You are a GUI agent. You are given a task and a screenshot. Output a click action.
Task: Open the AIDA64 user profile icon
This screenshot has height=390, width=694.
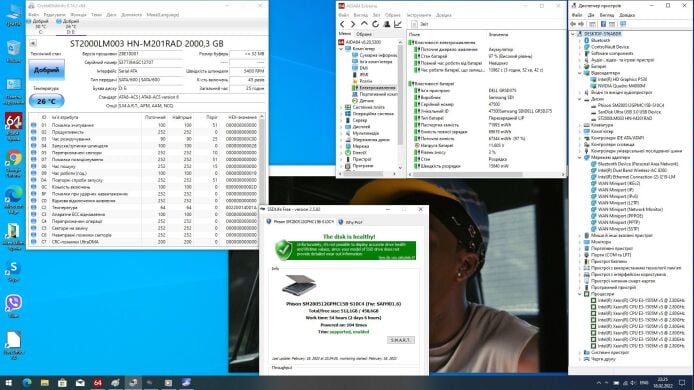[x=386, y=24]
